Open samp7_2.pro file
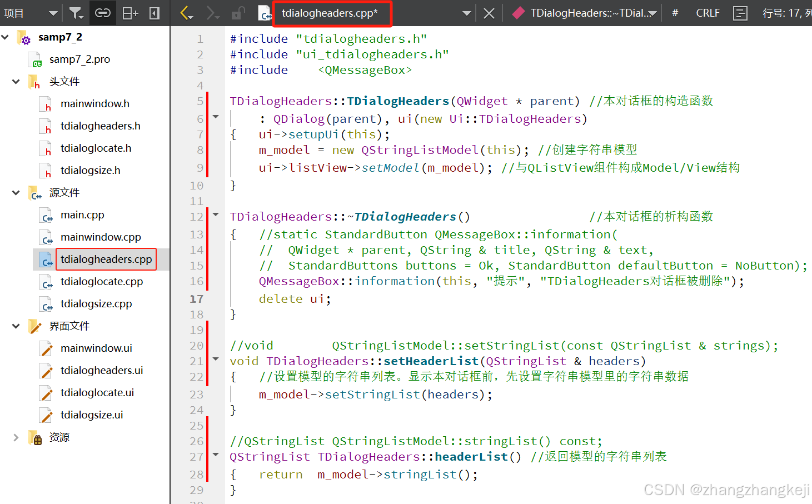 [x=79, y=59]
